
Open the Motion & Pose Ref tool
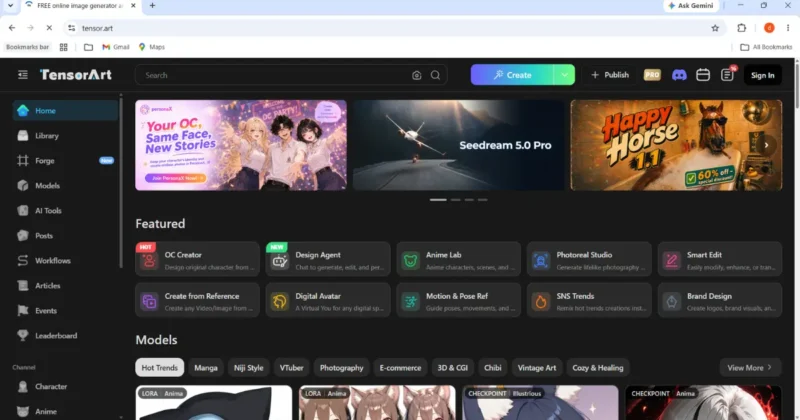(x=459, y=300)
